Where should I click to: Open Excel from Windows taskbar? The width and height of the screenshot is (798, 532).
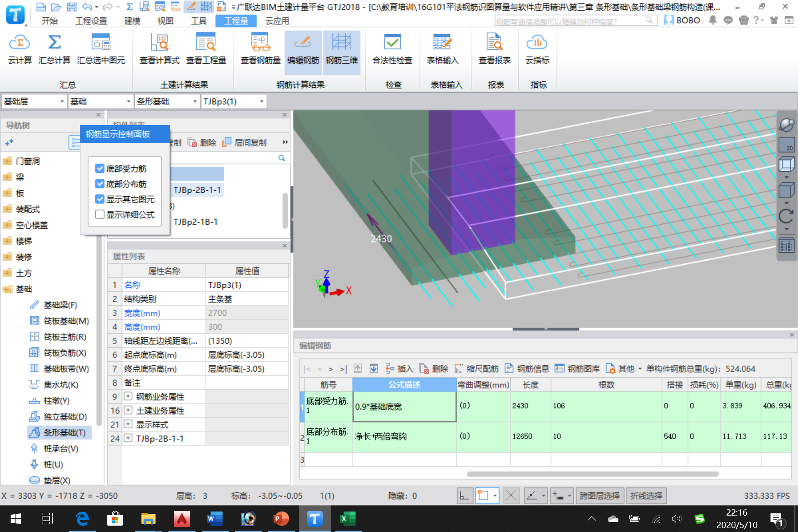tap(347, 518)
